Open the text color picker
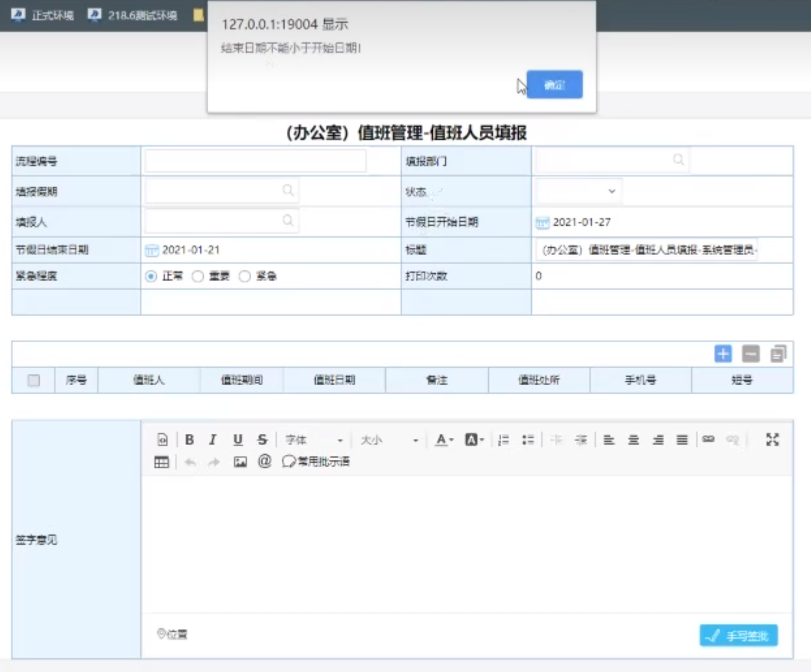The width and height of the screenshot is (811, 672). pos(445,440)
